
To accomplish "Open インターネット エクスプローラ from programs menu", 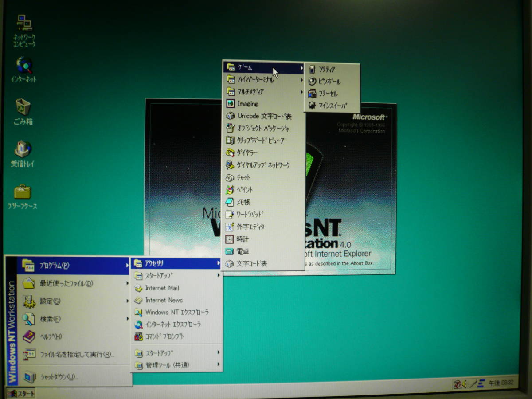I will pos(176,324).
